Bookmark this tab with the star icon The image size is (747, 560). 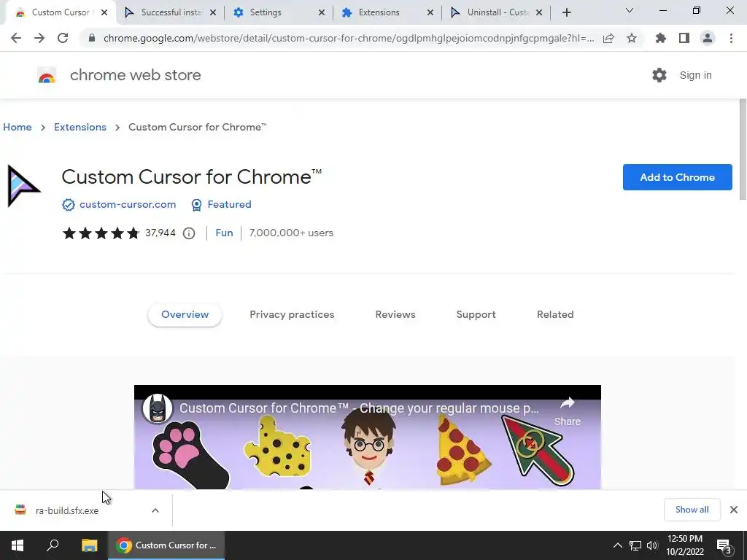pyautogui.click(x=632, y=38)
